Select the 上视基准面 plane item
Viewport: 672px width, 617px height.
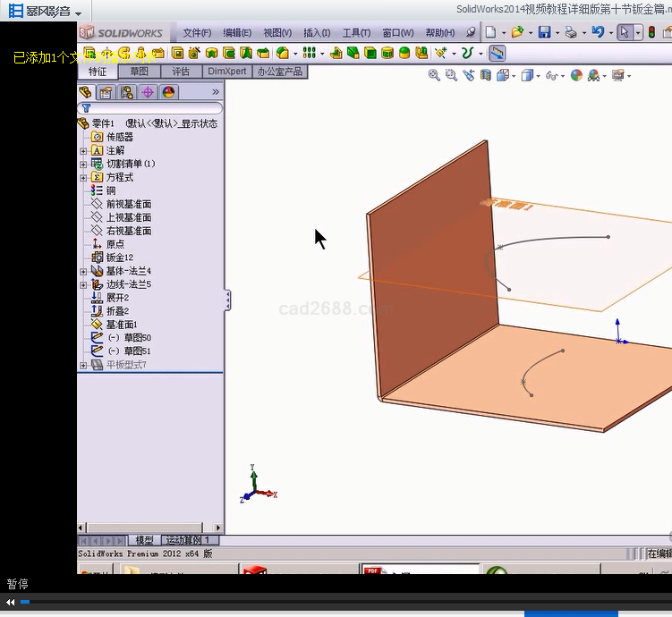pyautogui.click(x=129, y=217)
